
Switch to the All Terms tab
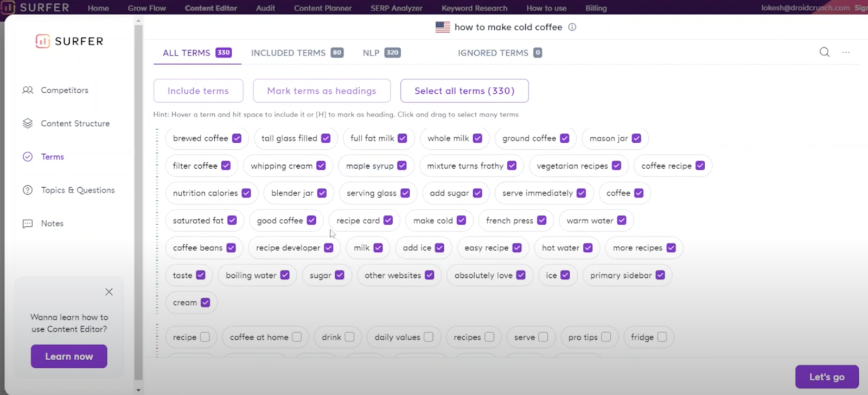coord(197,53)
